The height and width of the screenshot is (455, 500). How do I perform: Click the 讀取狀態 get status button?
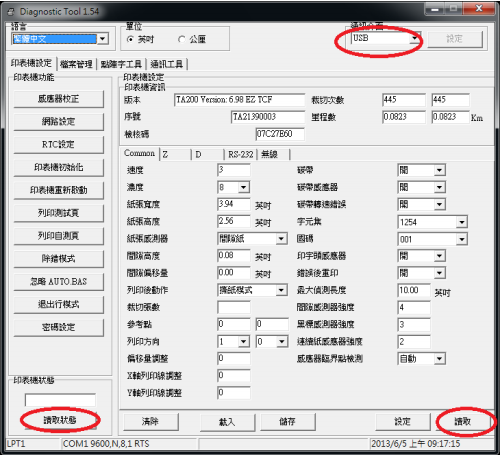click(60, 420)
